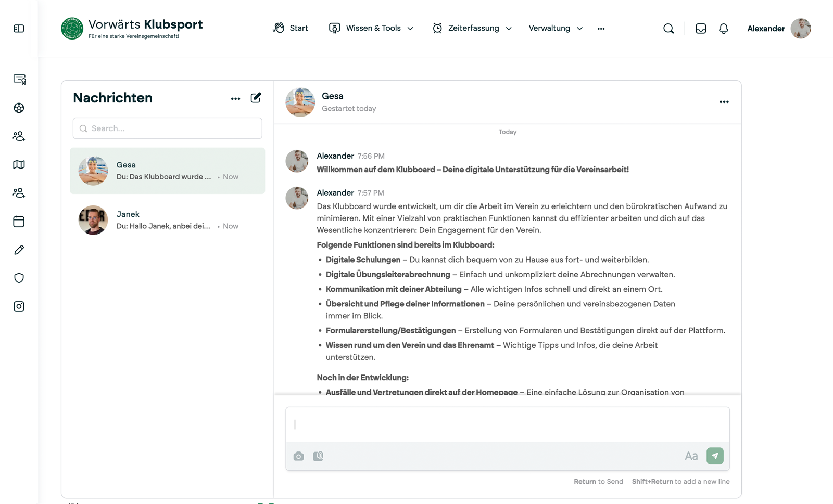
Task: Open the soccer ball icon in sidebar
Action: click(x=19, y=108)
